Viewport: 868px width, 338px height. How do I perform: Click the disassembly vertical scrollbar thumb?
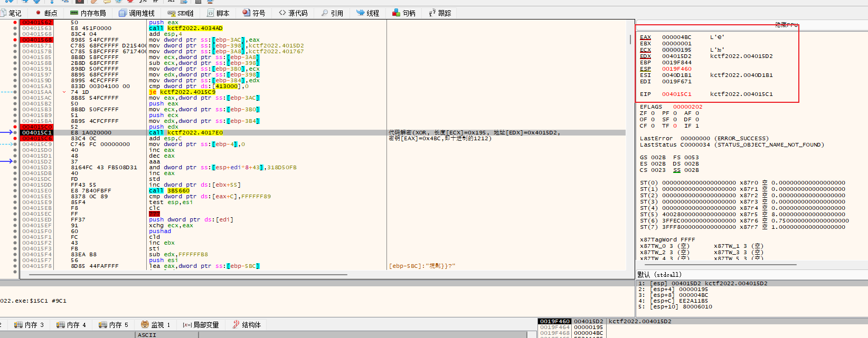click(x=630, y=40)
